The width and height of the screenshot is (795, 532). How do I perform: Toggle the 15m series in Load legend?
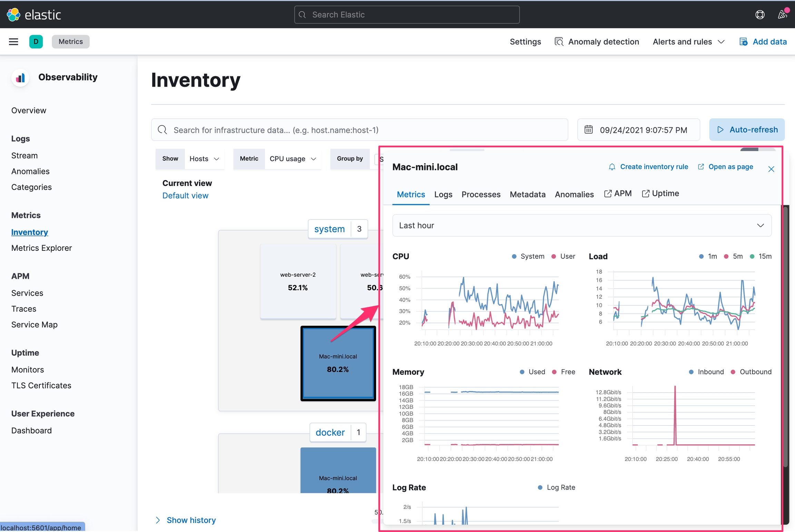click(x=760, y=256)
